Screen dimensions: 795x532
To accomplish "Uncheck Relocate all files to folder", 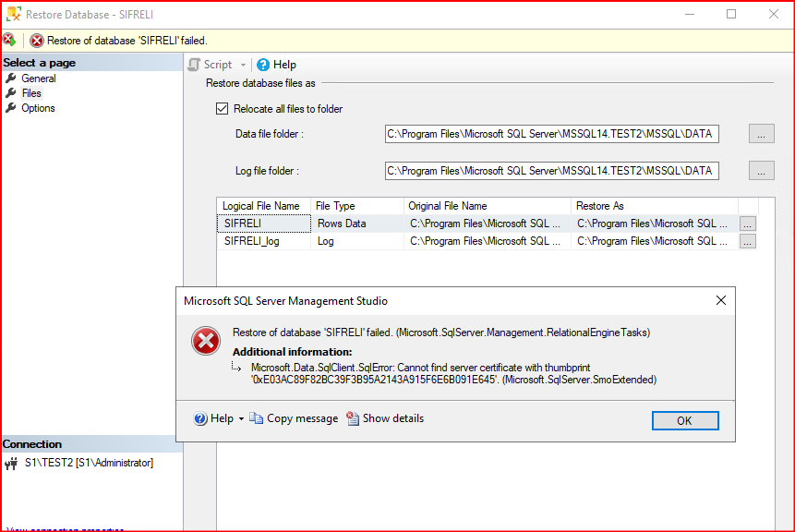I will click(222, 109).
